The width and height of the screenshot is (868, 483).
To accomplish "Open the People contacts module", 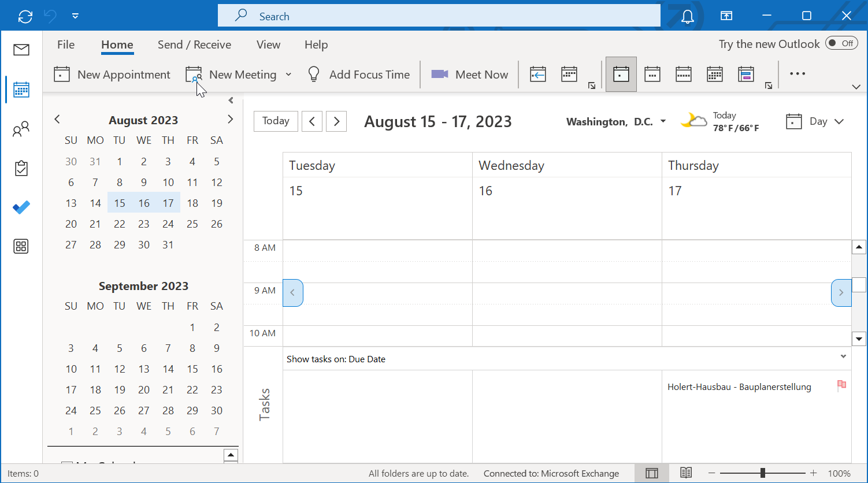I will 21,129.
